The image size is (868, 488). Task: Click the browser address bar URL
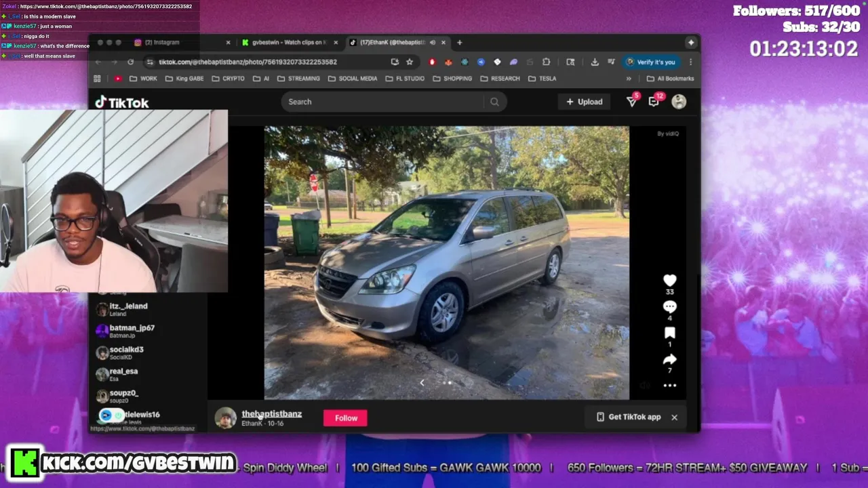pos(248,62)
